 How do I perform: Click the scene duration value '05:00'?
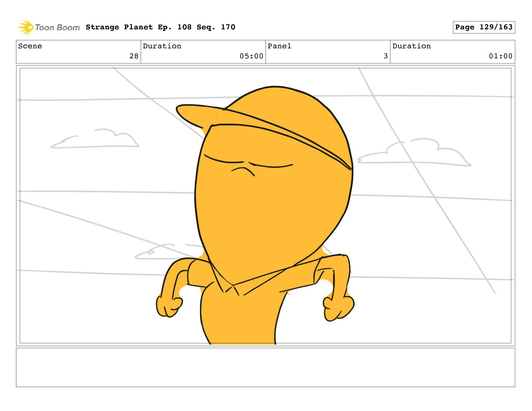[251, 56]
